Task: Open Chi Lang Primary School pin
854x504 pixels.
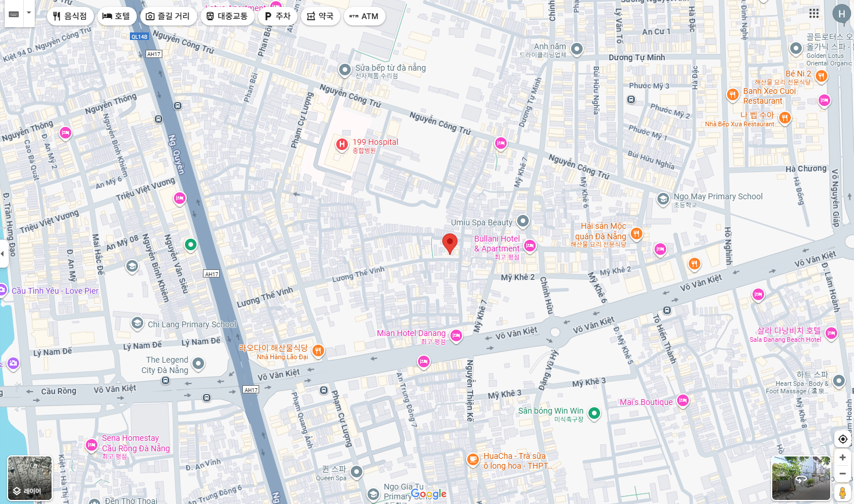Action: pyautogui.click(x=137, y=323)
